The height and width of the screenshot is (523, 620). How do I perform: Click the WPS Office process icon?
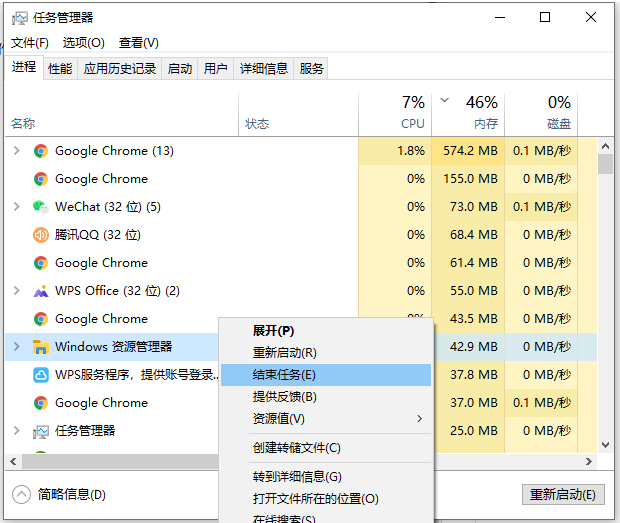(x=41, y=291)
